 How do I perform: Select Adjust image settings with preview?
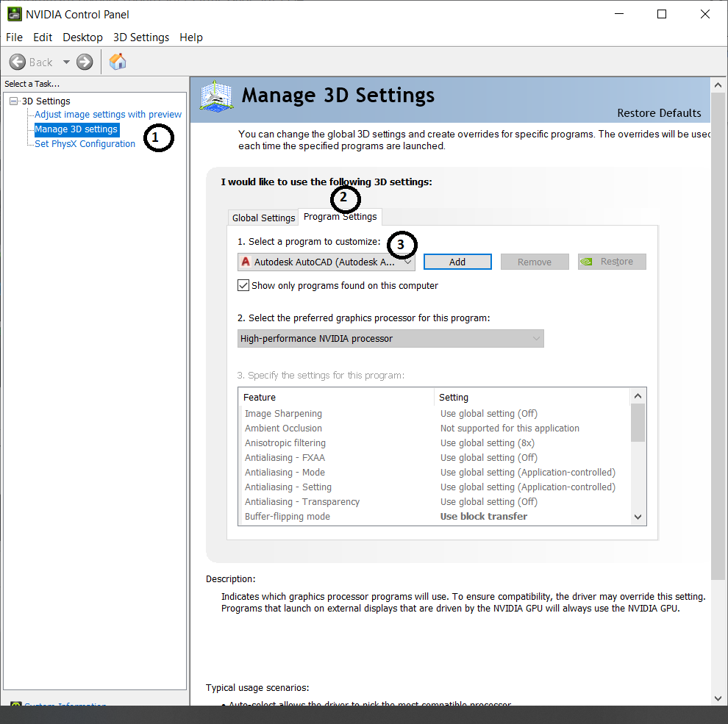coord(107,114)
